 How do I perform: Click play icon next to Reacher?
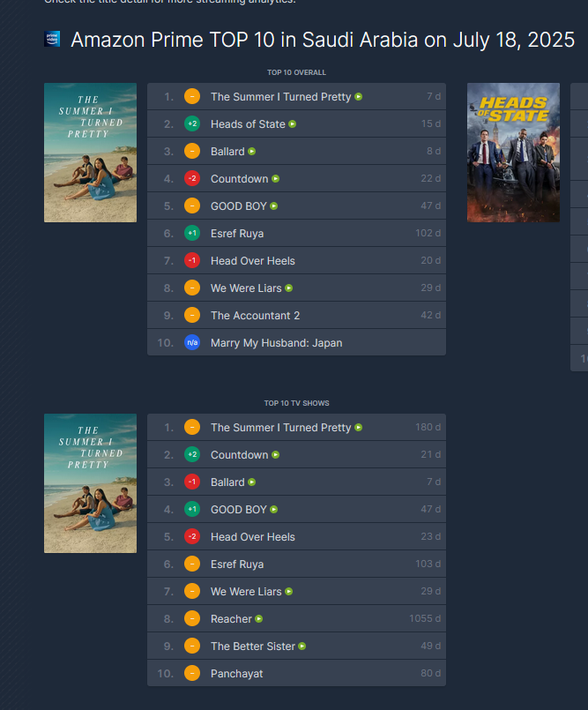[259, 619]
